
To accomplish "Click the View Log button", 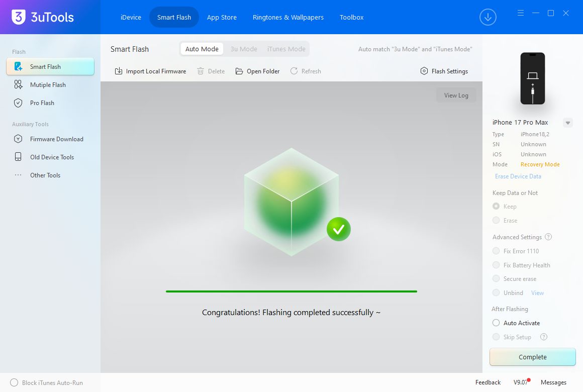I will [456, 95].
